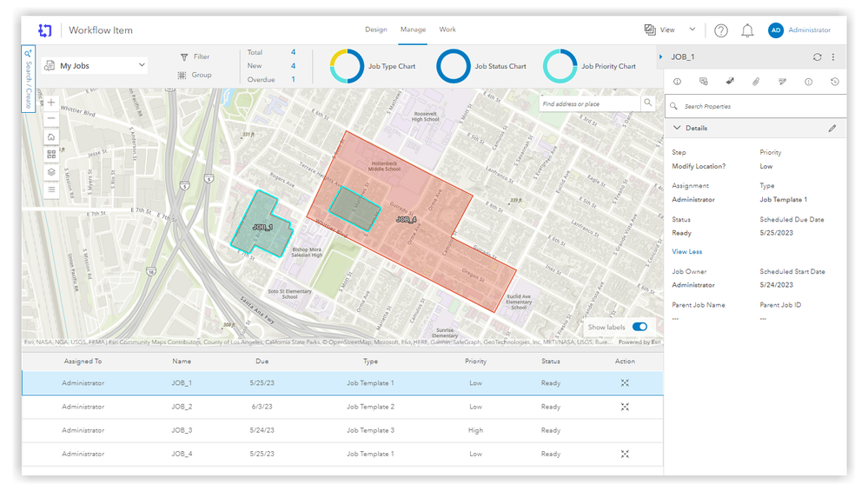Switch to the Work tab
The width and height of the screenshot is (868, 498).
[447, 30]
